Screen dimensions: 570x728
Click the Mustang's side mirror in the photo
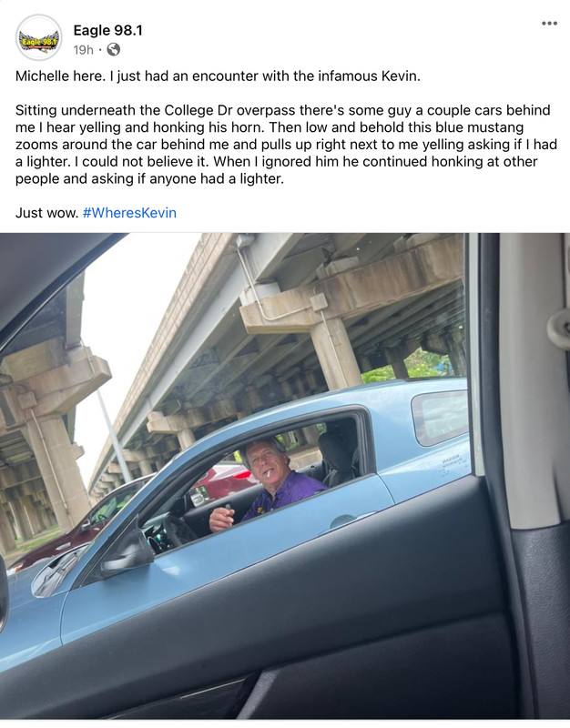click(x=127, y=548)
